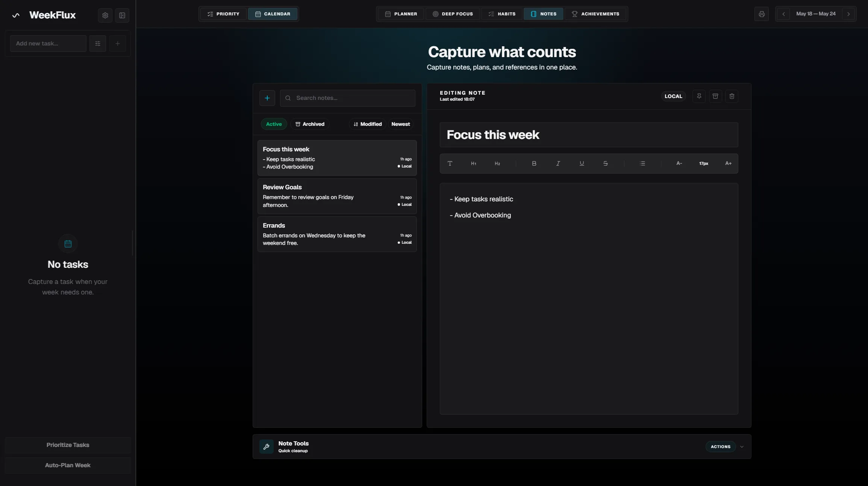The image size is (868, 486).
Task: Open the Focus this week note
Action: [337, 158]
